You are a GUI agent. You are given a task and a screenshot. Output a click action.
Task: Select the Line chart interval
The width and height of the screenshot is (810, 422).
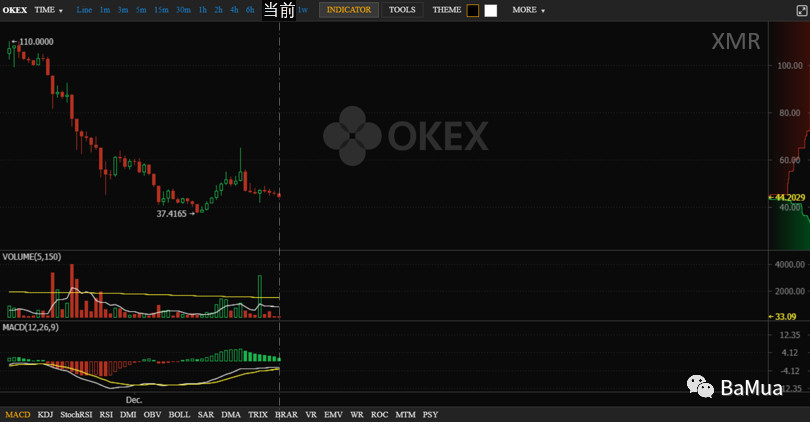click(84, 10)
